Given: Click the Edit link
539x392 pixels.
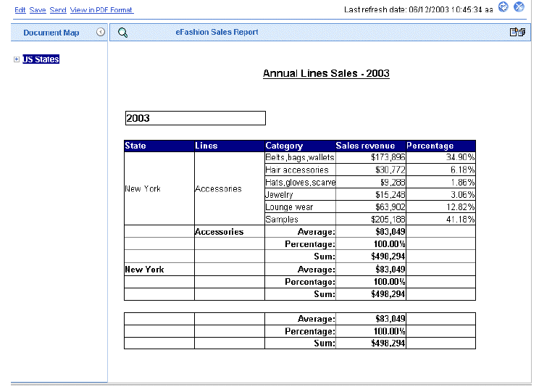Looking at the screenshot, I should [20, 10].
